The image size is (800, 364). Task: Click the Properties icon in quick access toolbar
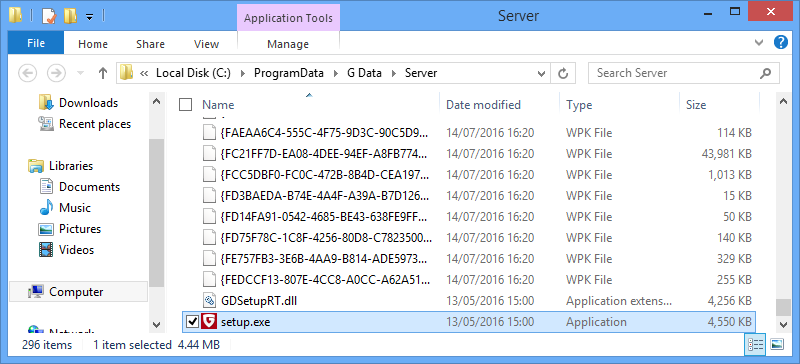coord(48,16)
